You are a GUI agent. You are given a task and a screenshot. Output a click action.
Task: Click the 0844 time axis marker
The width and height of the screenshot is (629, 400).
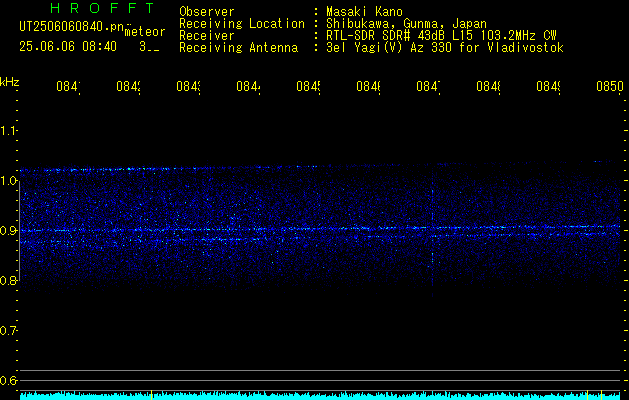(x=248, y=87)
